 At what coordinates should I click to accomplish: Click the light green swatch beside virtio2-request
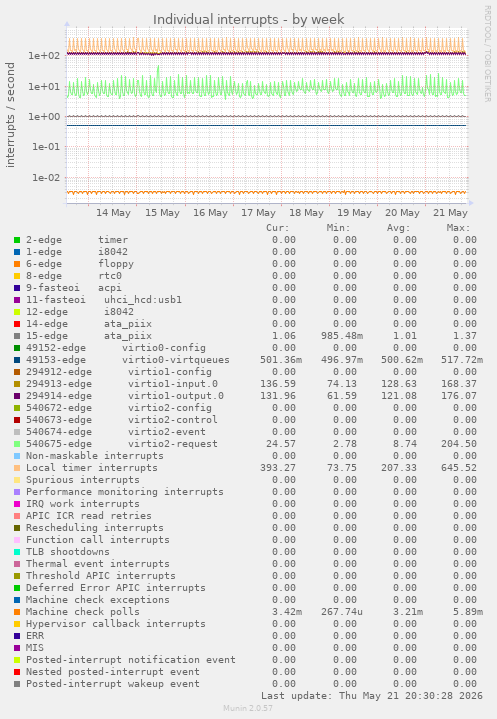coord(17,444)
